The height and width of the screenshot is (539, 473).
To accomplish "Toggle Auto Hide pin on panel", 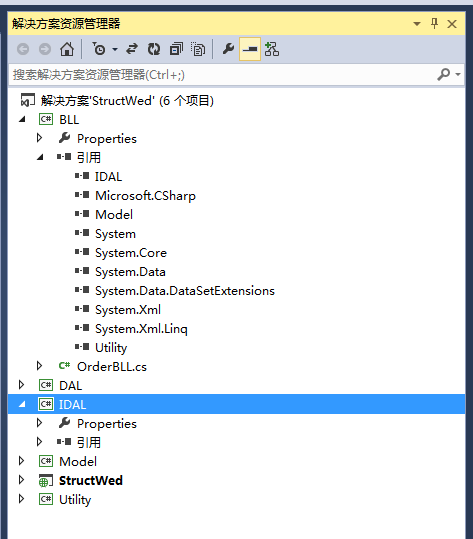I will tap(434, 24).
